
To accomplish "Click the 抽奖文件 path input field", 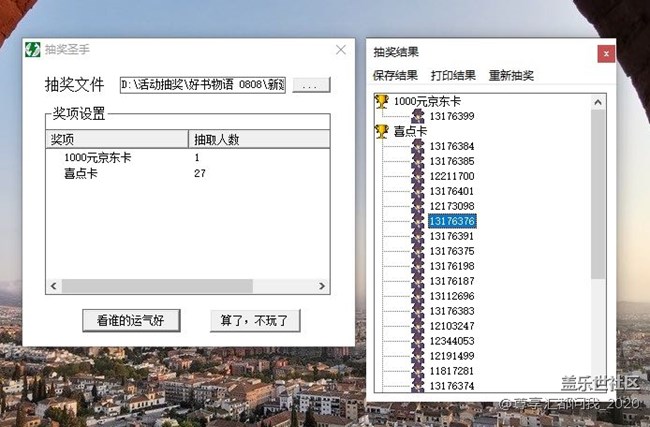I will 203,85.
